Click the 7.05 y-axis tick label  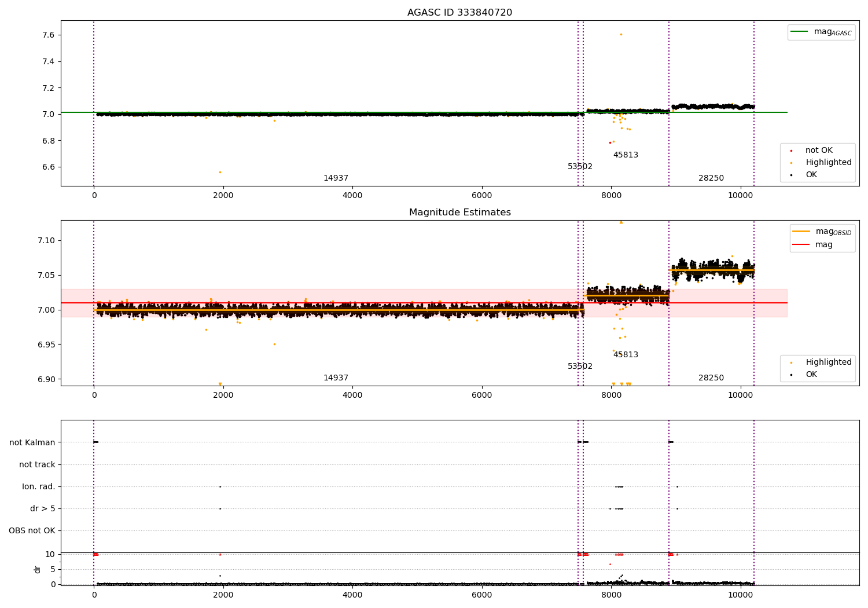coord(46,276)
